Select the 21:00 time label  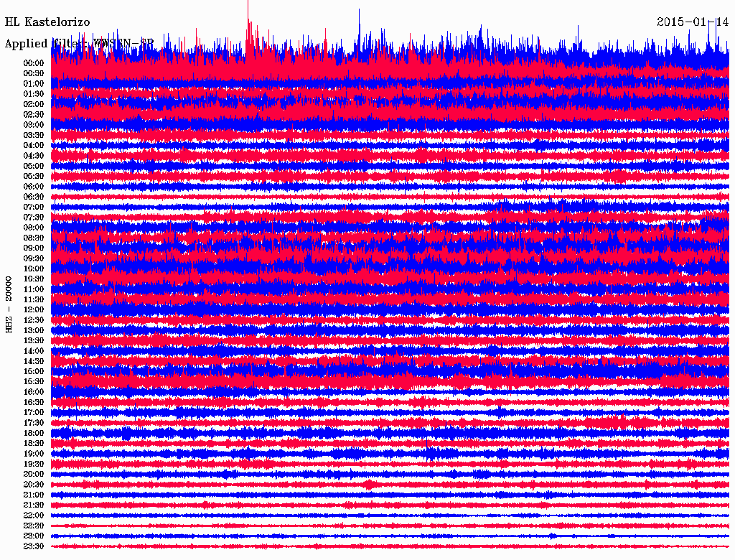point(34,495)
